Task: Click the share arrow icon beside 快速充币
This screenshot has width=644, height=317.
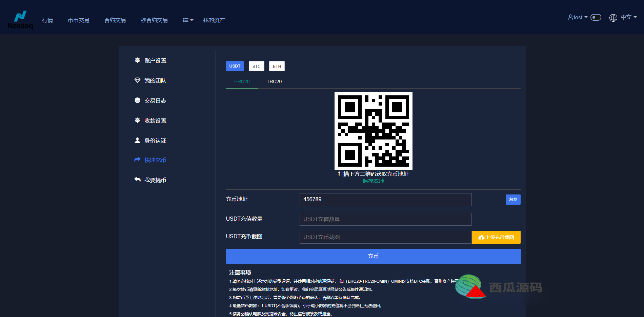Action: pyautogui.click(x=137, y=160)
